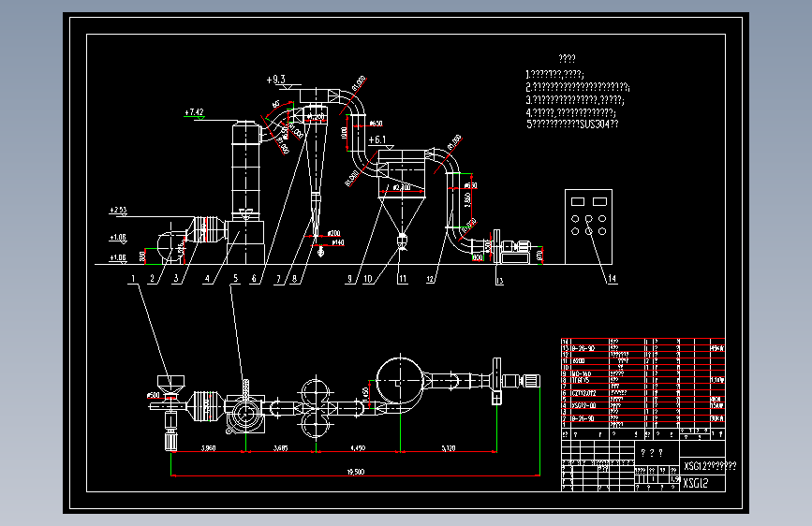
Task: Click leader callout number 9
Action: click(x=349, y=279)
